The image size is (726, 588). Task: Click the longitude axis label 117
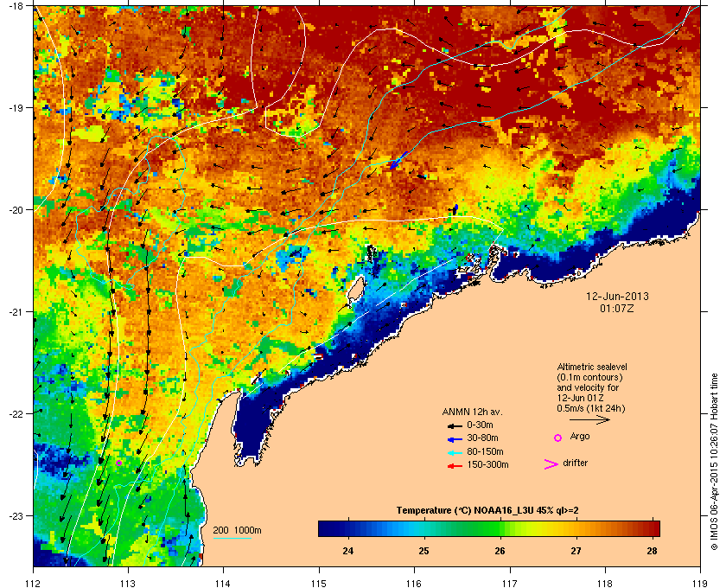tap(509, 584)
